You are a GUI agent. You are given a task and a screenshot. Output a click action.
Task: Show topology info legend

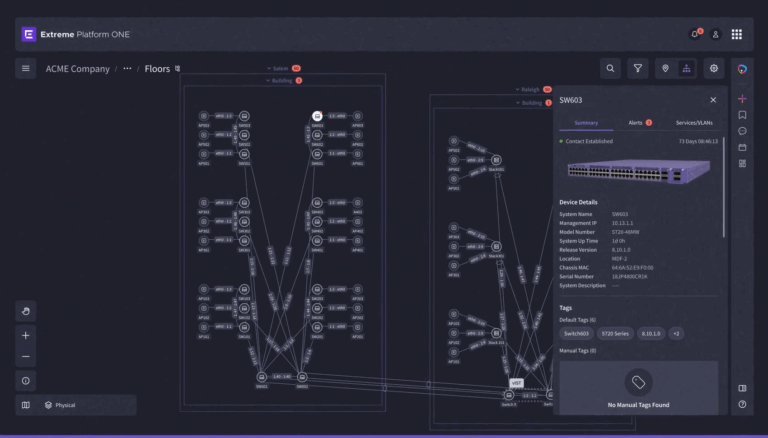coord(25,381)
